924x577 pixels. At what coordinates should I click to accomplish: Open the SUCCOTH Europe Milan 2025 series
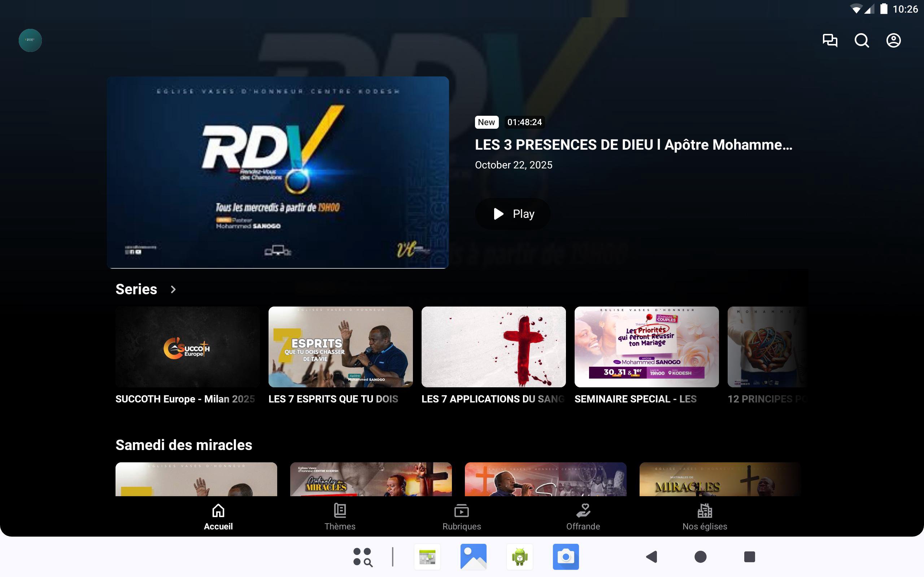point(187,347)
